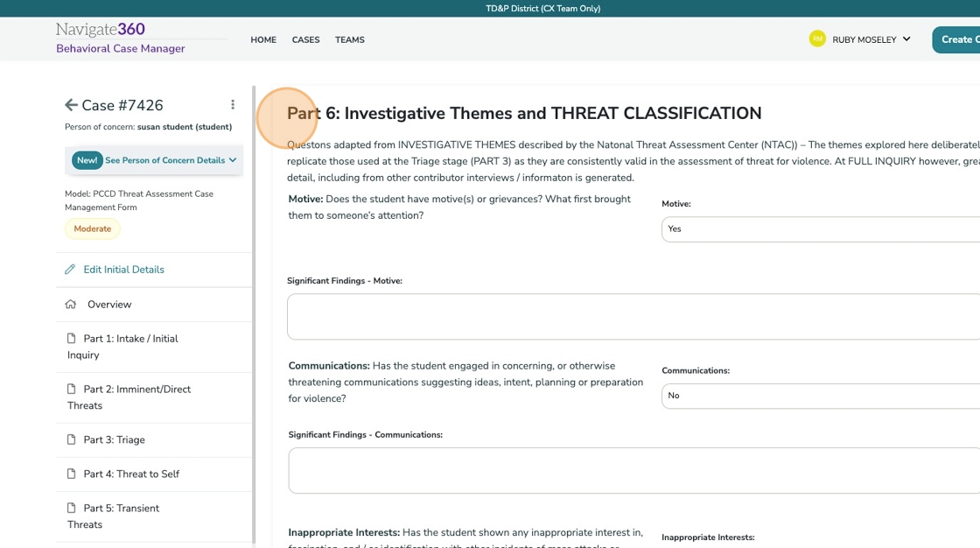Click the pencil icon for Edit Initial Details
The image size is (980, 548).
[70, 270]
